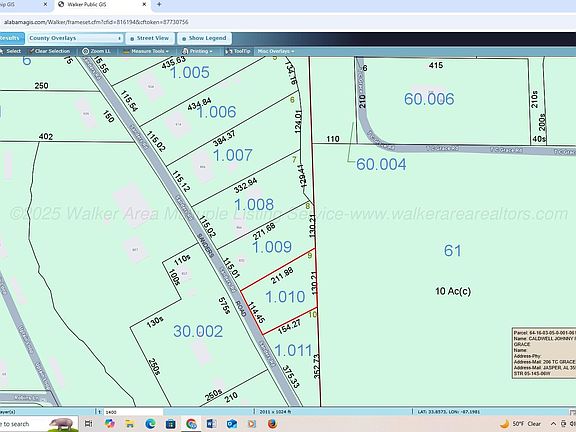The image size is (576, 432).
Task: Click parcel label 1.008
Action: click(254, 205)
